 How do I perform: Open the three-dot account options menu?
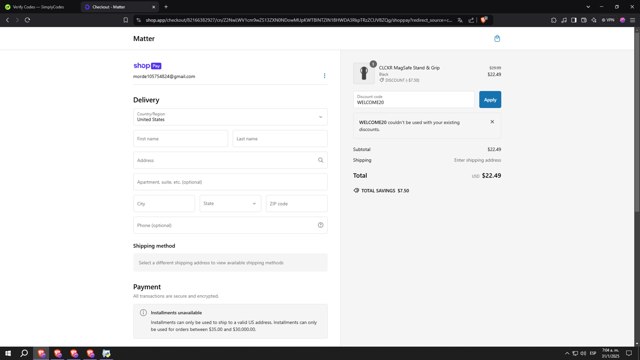coord(324,76)
